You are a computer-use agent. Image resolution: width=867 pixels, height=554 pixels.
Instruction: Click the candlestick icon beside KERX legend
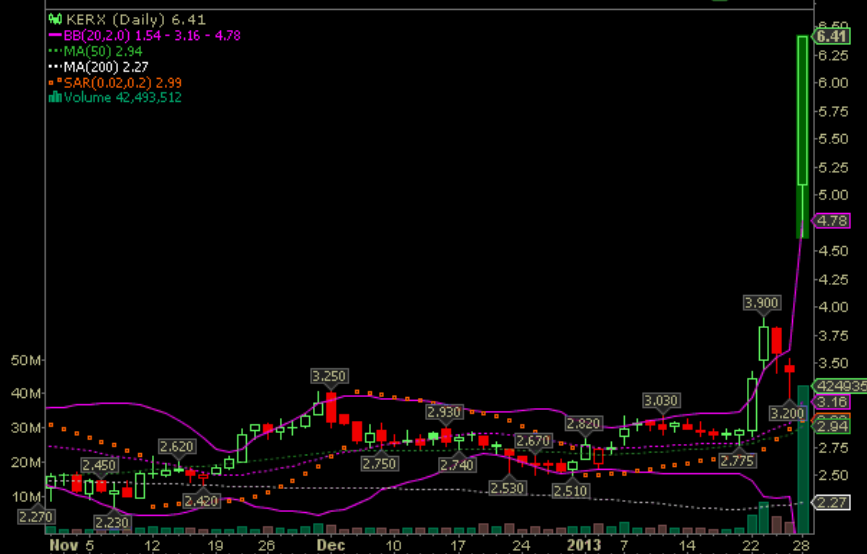coord(54,19)
